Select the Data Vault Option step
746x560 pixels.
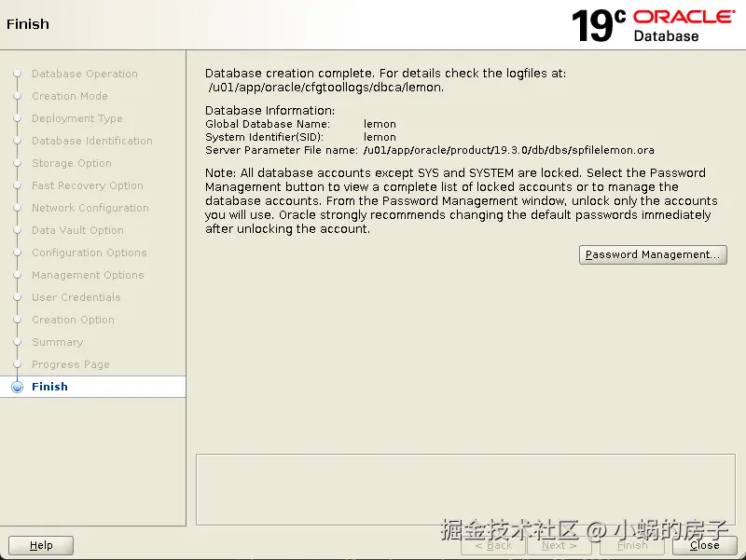[x=77, y=230]
